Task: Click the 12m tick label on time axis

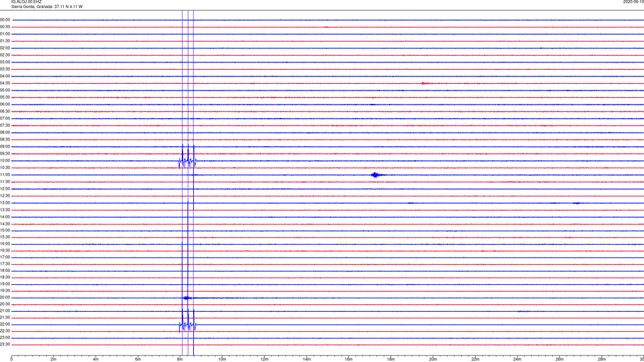Action: click(264, 359)
